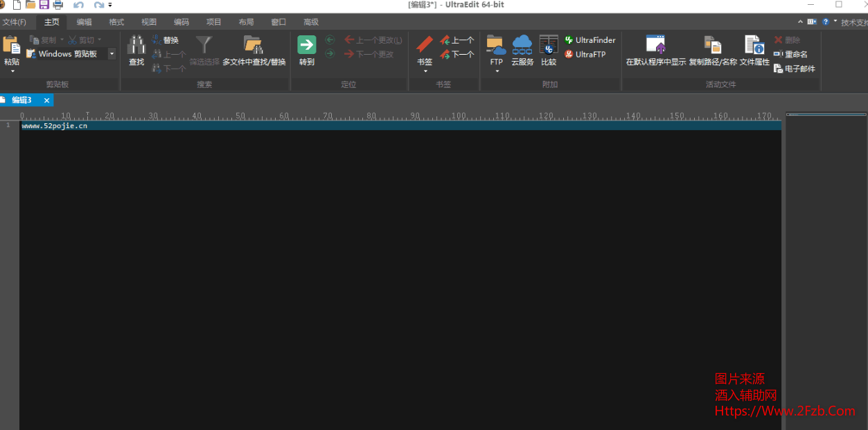The image size is (868, 430).
Task: Open the 视图 (View) ribbon tab
Action: pyautogui.click(x=149, y=22)
